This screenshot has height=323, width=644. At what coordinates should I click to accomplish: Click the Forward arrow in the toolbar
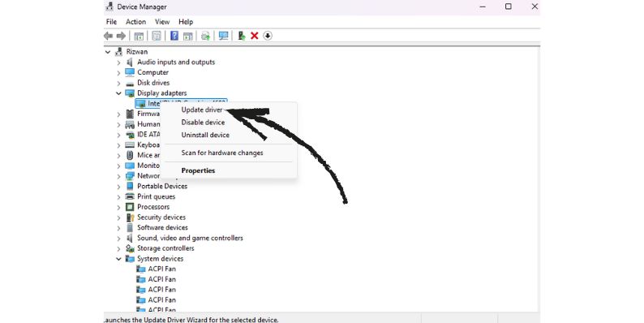[121, 37]
